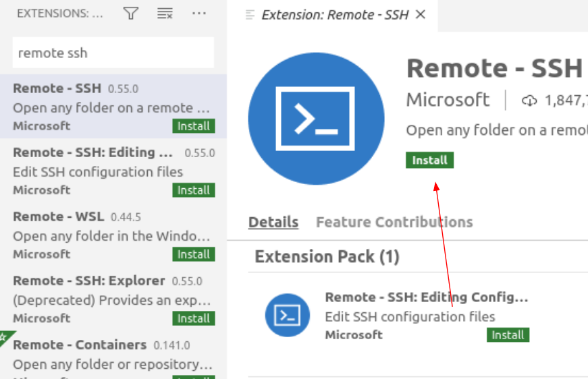This screenshot has width=588, height=379.
Task: Click the Remote - SSH Editing Config pack icon
Action: [x=288, y=315]
